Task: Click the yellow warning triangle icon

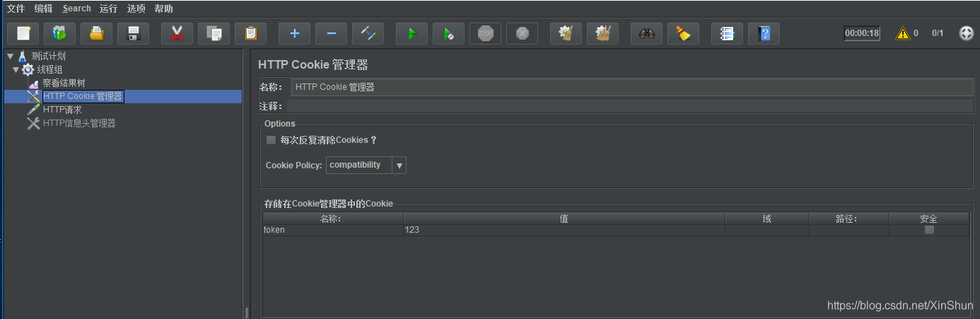Action: coord(903,33)
